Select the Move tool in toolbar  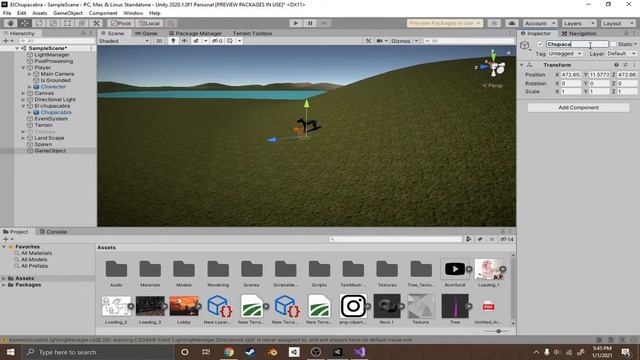point(25,23)
